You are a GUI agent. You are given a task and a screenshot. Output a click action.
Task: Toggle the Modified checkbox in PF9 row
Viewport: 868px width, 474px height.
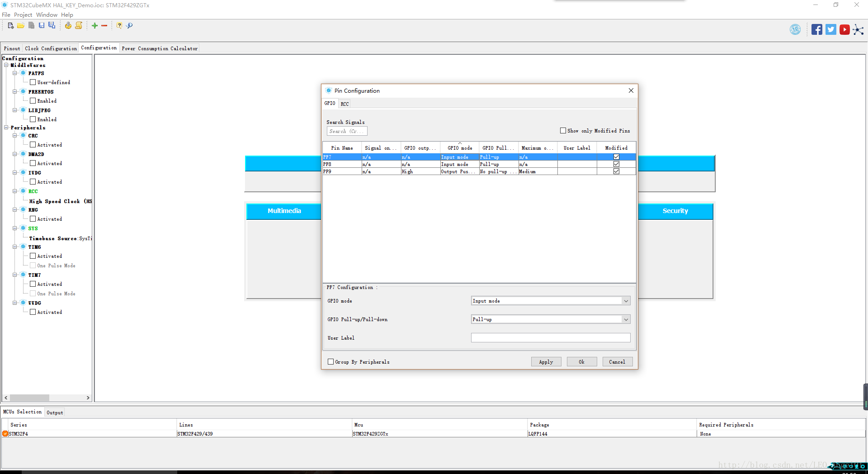click(616, 171)
